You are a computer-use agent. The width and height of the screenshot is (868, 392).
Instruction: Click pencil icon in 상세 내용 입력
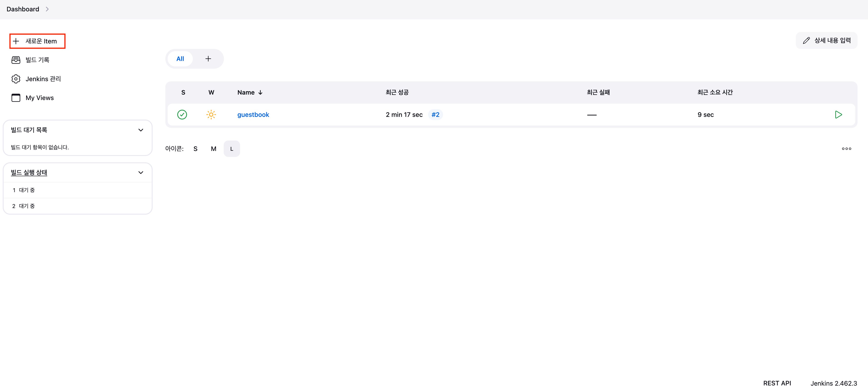(x=806, y=40)
